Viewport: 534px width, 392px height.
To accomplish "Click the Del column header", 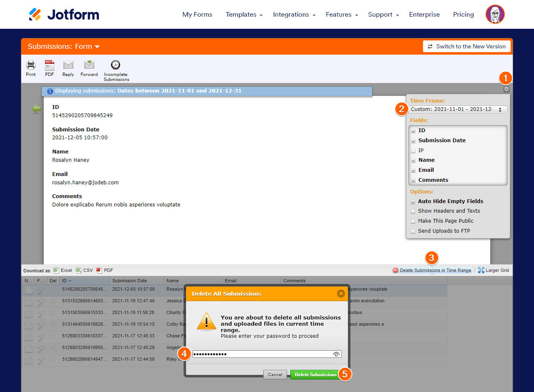I will [x=53, y=281].
